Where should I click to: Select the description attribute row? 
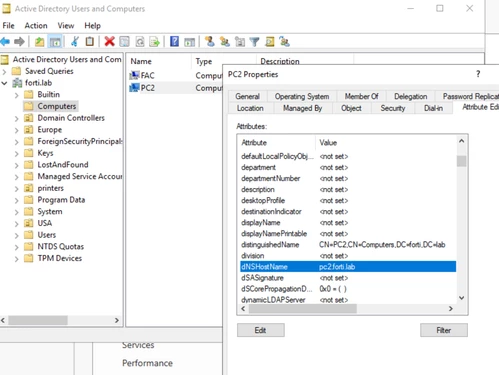point(348,189)
